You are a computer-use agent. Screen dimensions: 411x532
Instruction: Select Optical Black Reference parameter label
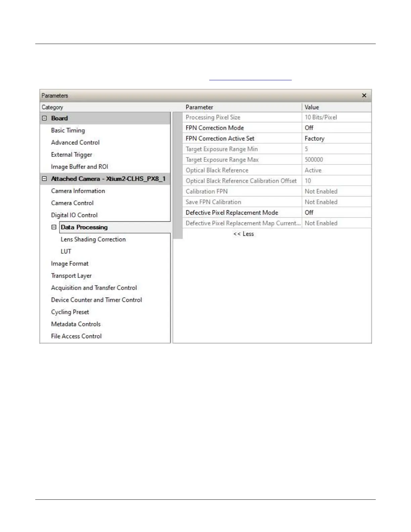217,170
